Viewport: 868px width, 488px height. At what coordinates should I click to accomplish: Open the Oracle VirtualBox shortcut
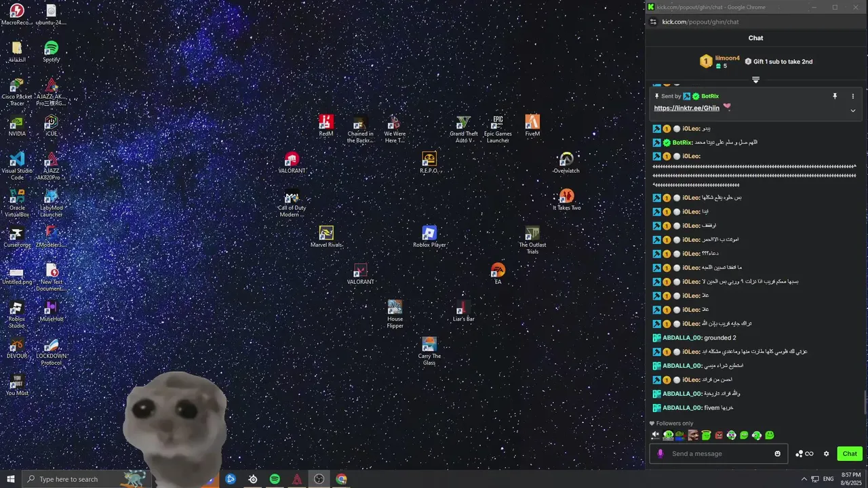point(17,203)
